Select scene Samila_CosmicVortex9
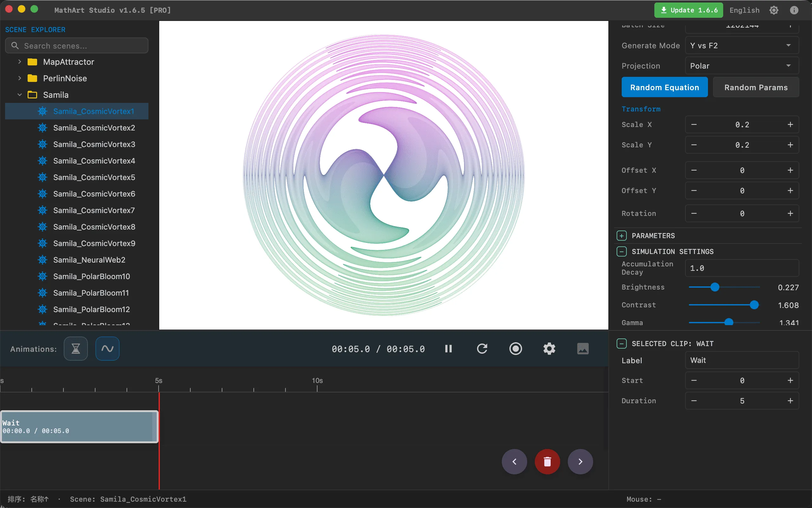This screenshot has width=812, height=508. pyautogui.click(x=76, y=243)
